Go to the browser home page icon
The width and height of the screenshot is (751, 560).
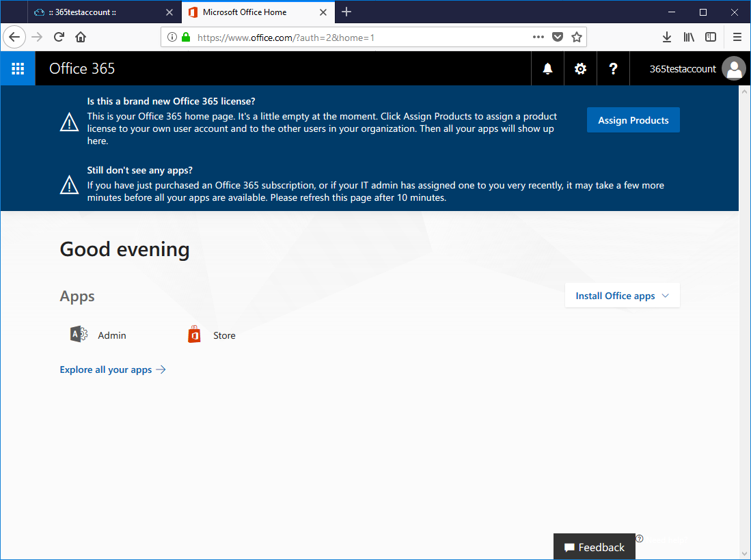coord(81,37)
